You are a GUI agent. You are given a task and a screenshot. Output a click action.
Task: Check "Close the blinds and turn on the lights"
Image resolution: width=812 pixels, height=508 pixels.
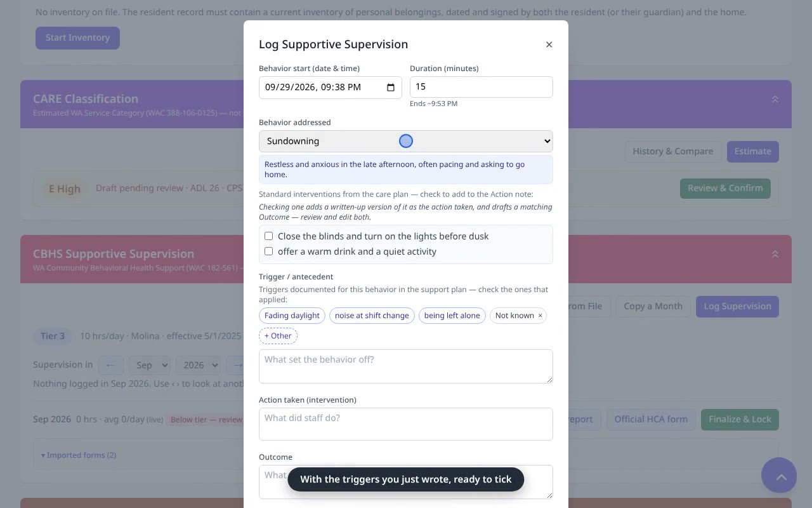coord(269,236)
